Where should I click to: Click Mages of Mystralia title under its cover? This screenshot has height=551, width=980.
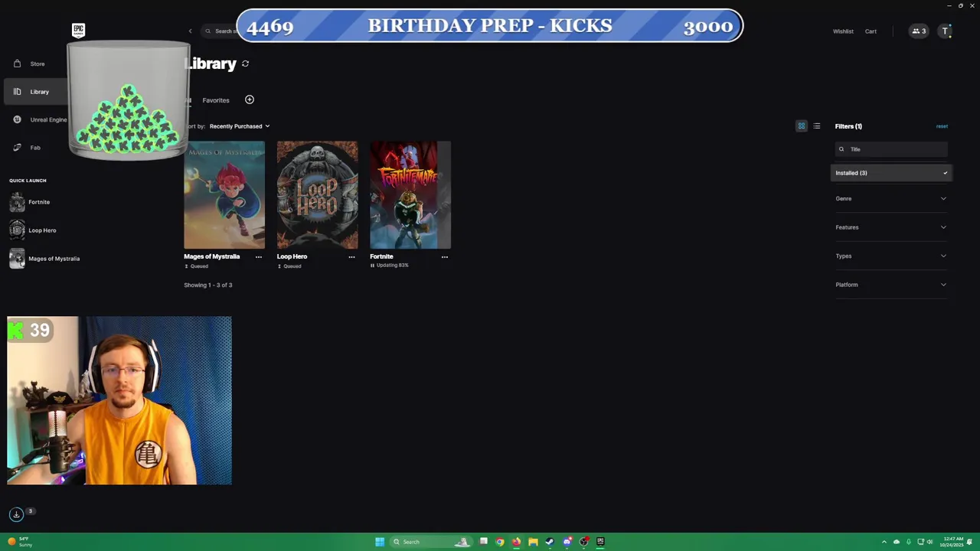pos(211,256)
